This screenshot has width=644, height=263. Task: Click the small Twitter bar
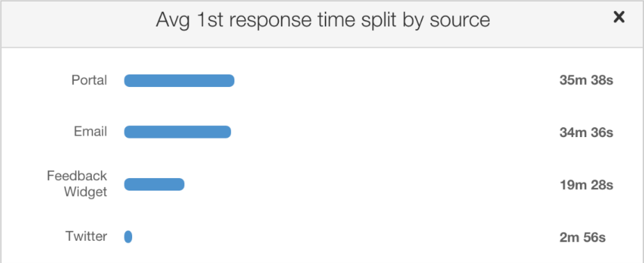pyautogui.click(x=128, y=237)
